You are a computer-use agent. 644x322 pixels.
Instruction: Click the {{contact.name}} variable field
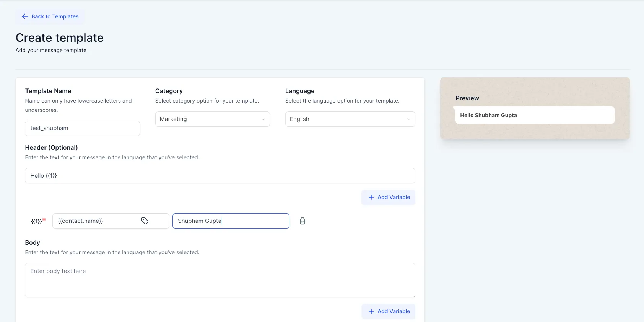111,221
